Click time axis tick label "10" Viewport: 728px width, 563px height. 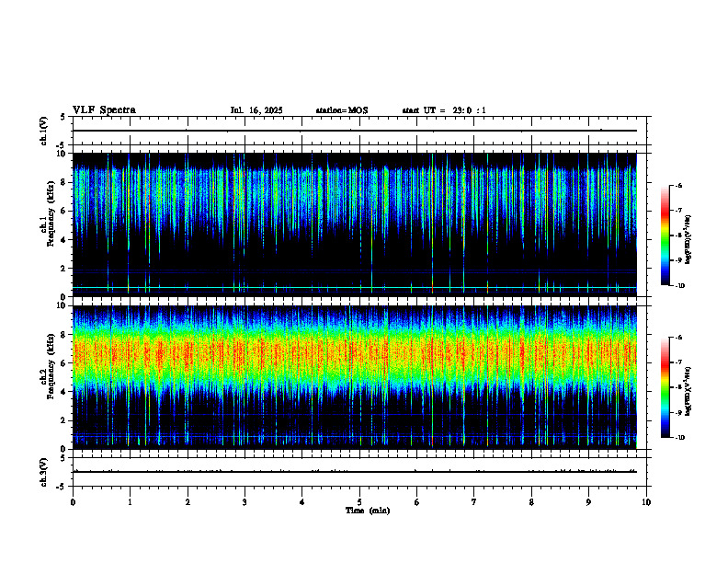[x=646, y=502]
